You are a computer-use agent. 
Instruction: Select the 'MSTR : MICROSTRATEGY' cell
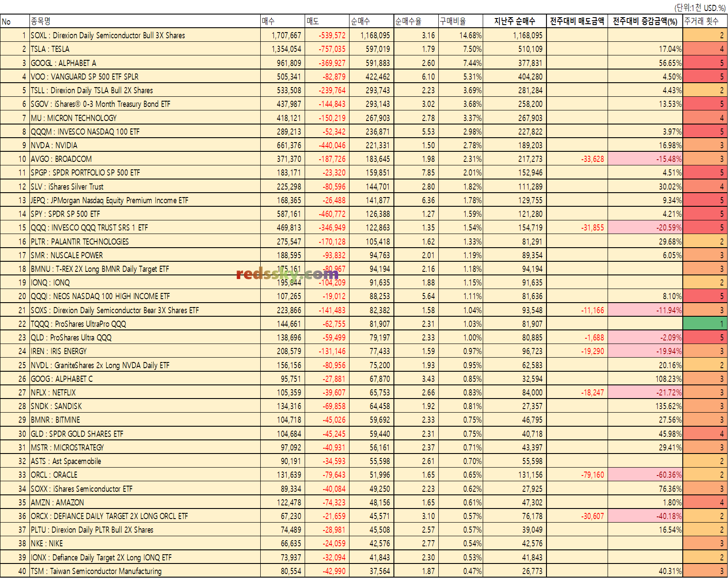click(145, 447)
